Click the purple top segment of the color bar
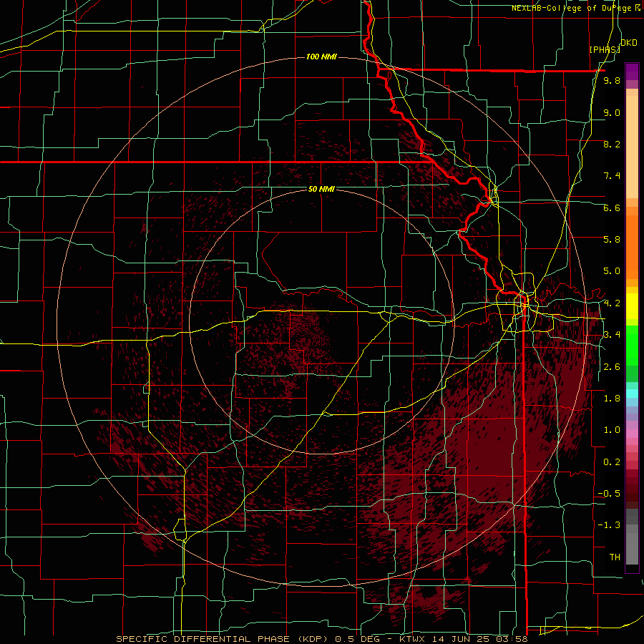Screen dimensions: 644x644 pyautogui.click(x=632, y=72)
